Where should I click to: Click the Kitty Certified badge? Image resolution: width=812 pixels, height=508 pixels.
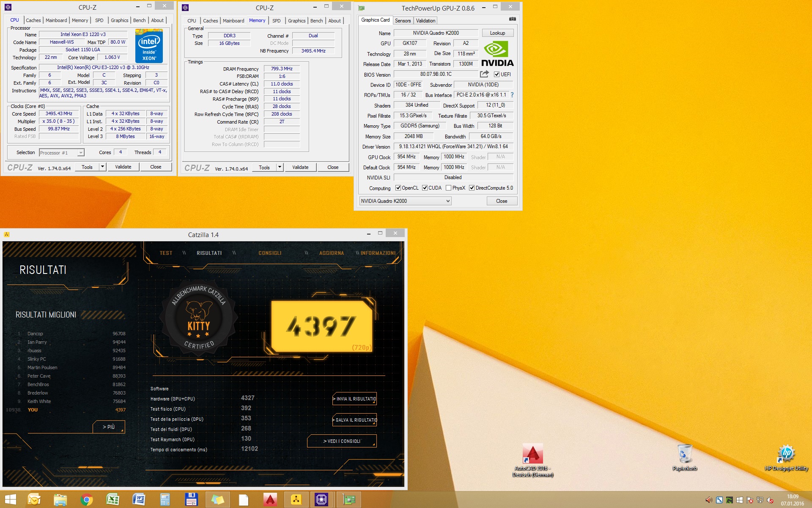point(198,317)
